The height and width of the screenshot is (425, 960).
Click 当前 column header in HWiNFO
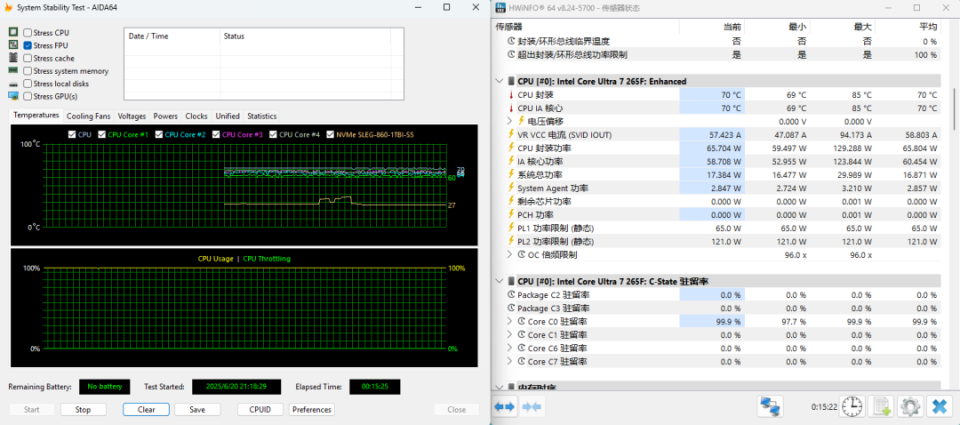pos(732,27)
